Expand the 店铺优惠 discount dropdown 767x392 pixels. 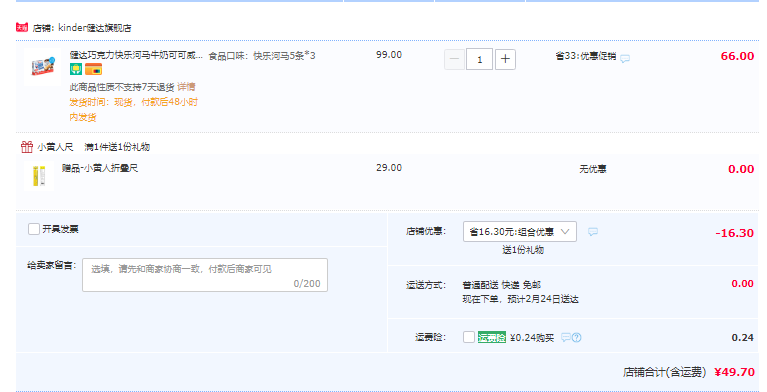pos(519,231)
